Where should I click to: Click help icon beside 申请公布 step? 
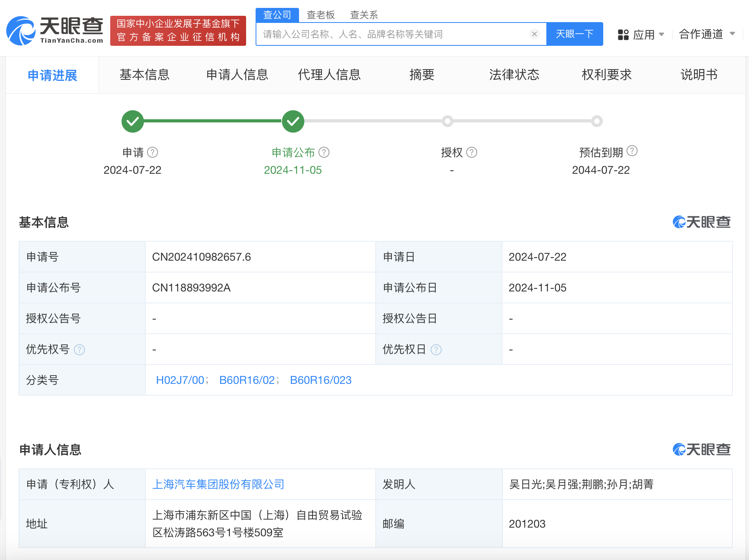[324, 152]
